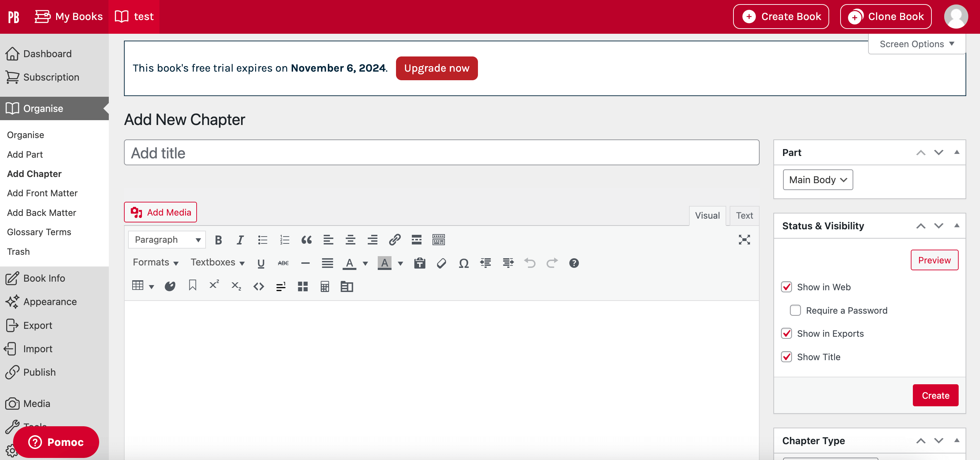Viewport: 980px width, 460px height.
Task: Toggle the Show in Exports checkbox
Action: click(x=787, y=333)
